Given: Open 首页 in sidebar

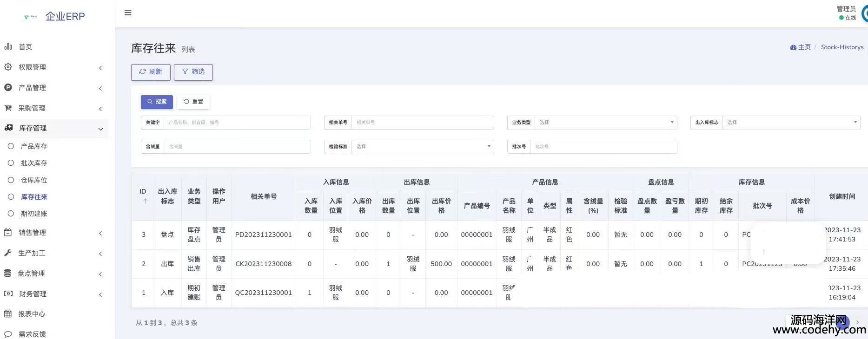Looking at the screenshot, I should tap(26, 47).
